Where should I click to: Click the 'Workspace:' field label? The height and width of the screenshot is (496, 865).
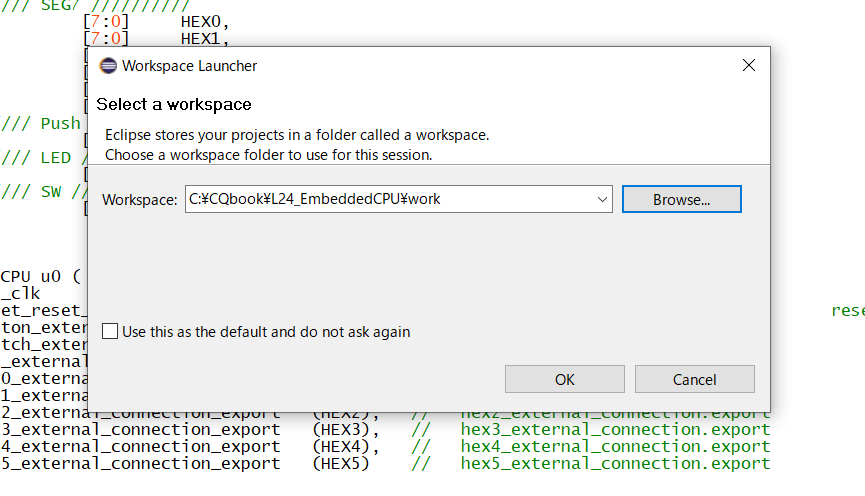pyautogui.click(x=140, y=200)
